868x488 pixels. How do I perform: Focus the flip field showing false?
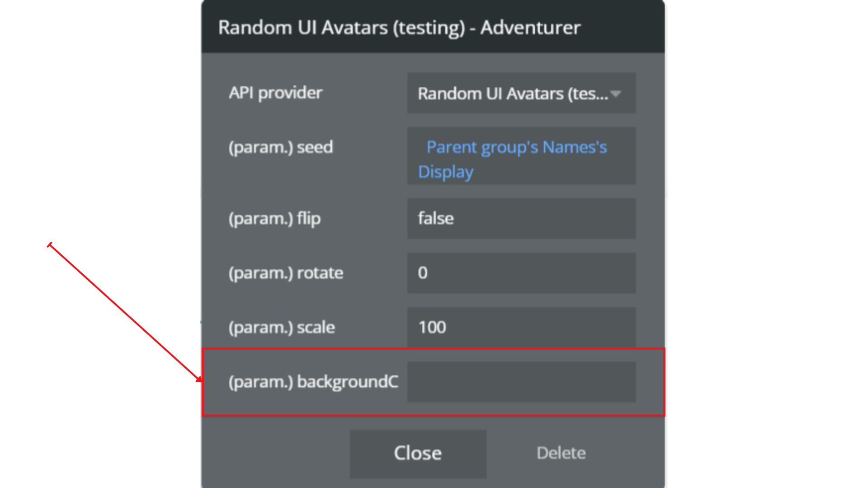click(521, 219)
